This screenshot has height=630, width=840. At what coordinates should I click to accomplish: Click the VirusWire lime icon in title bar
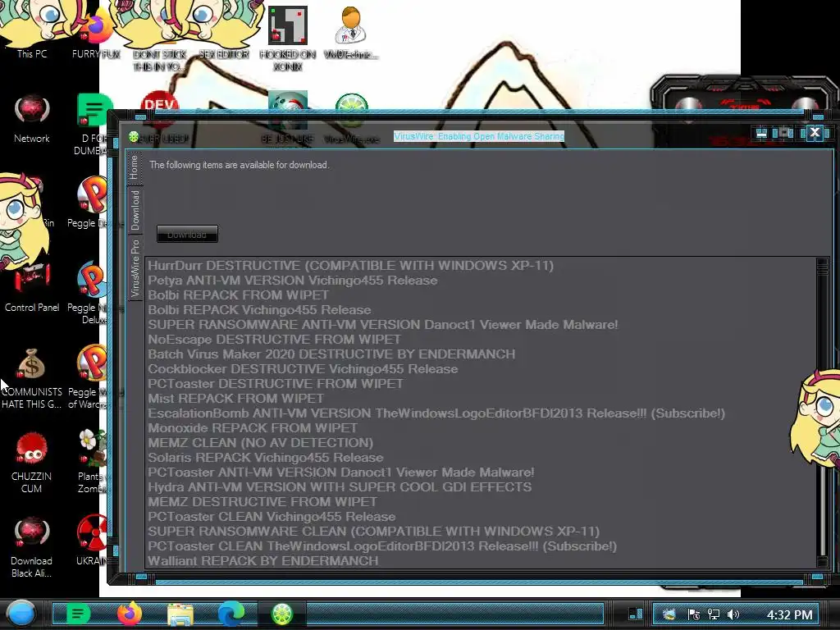[134, 137]
